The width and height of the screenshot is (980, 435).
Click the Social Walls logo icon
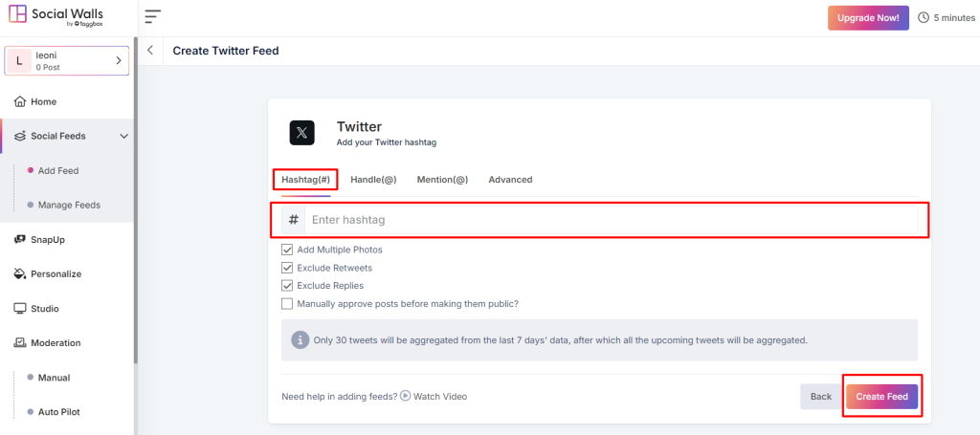[x=17, y=17]
